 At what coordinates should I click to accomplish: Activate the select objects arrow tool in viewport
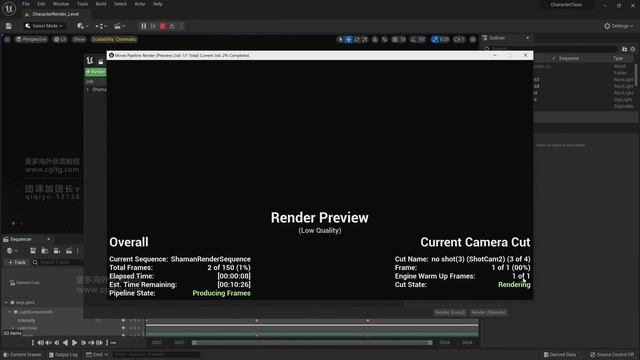[340, 40]
